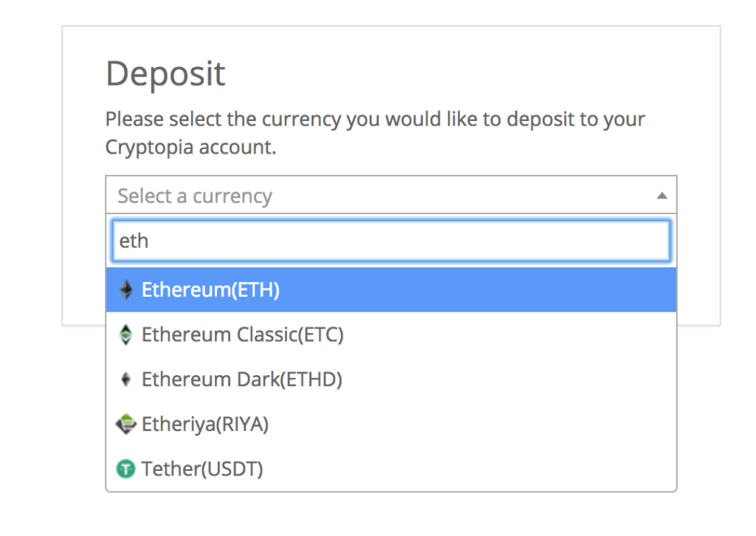
Task: Click the Etheriya coin logo icon
Action: (126, 425)
